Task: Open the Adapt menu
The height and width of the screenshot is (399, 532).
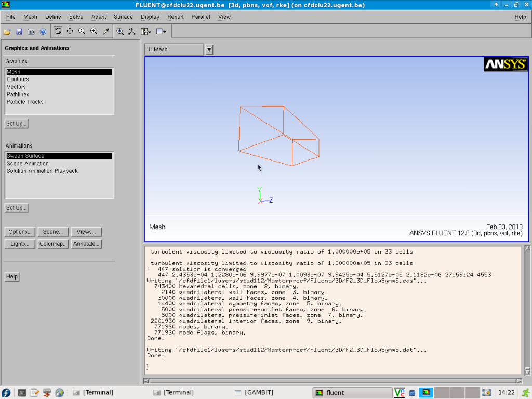Action: click(x=99, y=17)
